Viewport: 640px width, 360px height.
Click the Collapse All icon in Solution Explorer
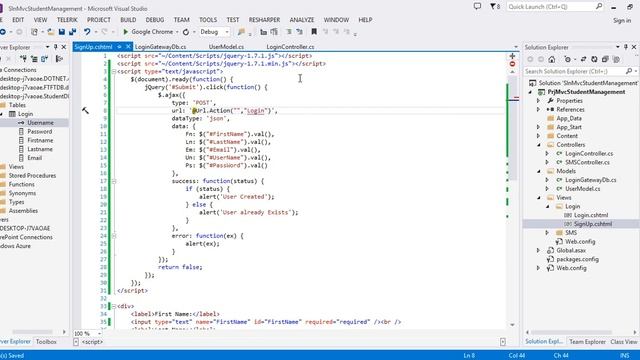coord(605,59)
